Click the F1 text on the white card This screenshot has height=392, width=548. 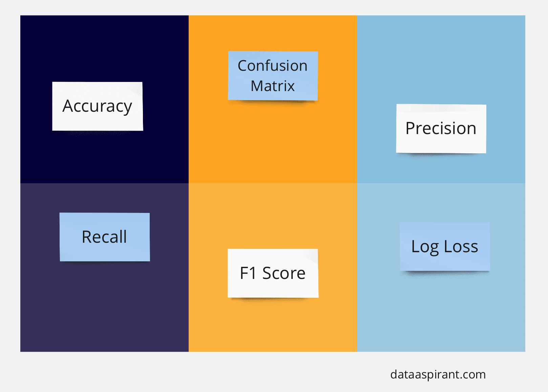248,273
